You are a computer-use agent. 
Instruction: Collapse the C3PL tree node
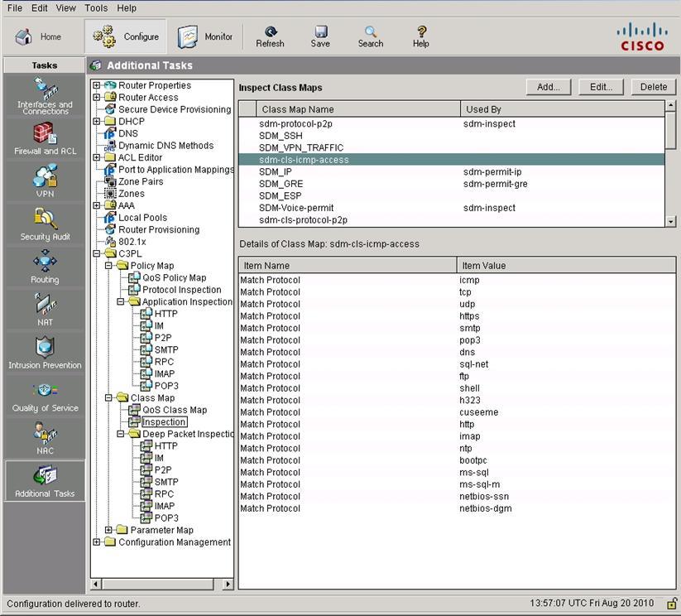coord(97,254)
